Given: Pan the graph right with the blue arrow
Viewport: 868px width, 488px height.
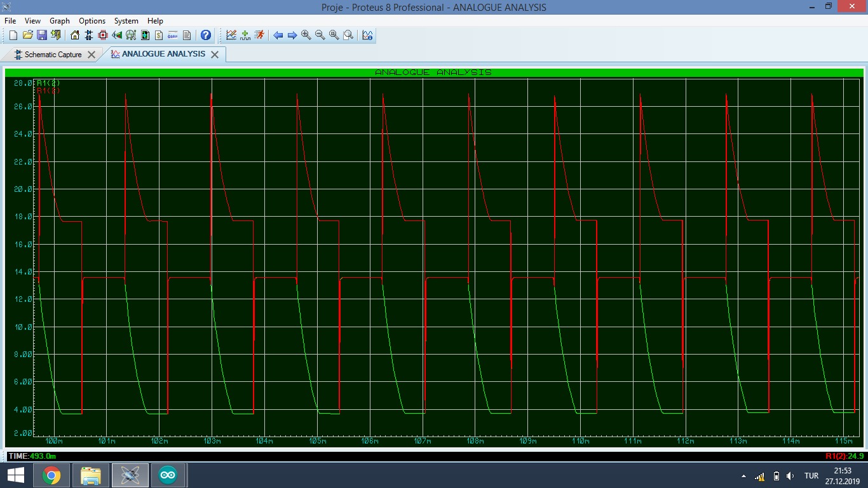Looking at the screenshot, I should (292, 36).
